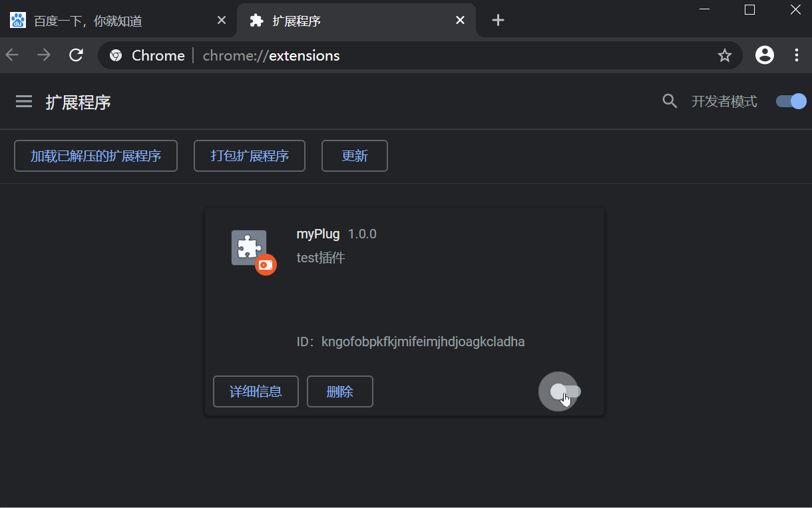The image size is (812, 508).
Task: Bookmark this page with the star icon
Action: (725, 55)
